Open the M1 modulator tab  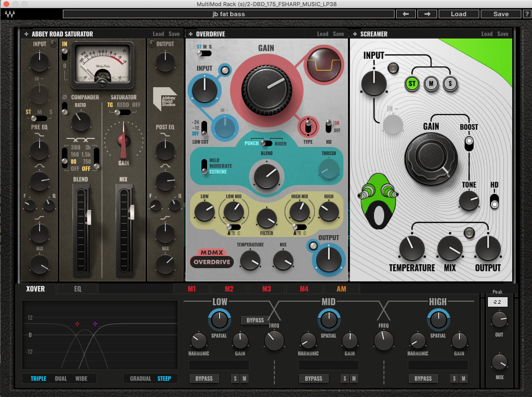pyautogui.click(x=192, y=289)
